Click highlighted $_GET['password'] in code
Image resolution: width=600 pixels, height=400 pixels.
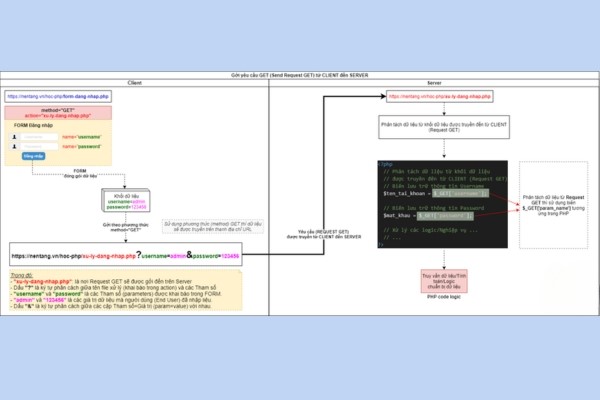pyautogui.click(x=456, y=216)
